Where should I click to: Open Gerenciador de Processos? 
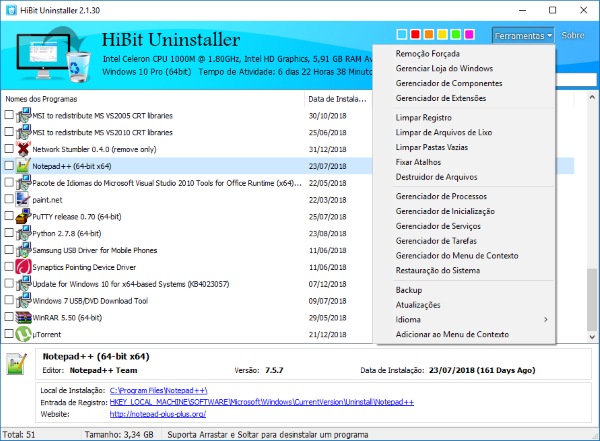click(x=441, y=196)
